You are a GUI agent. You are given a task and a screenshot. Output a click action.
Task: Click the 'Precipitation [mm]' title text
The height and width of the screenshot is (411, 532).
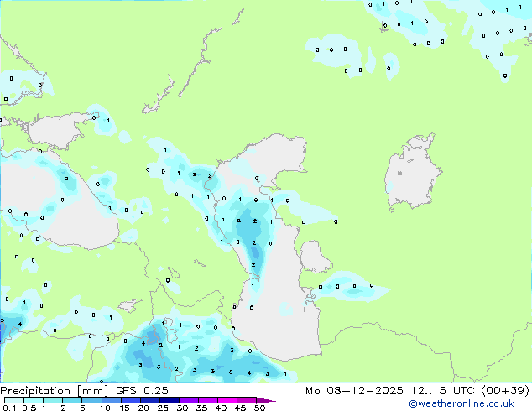pyautogui.click(x=55, y=391)
